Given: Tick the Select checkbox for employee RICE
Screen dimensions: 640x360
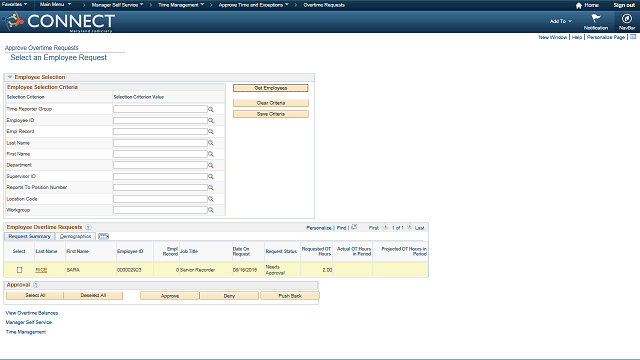Looking at the screenshot, I should pyautogui.click(x=19, y=270).
